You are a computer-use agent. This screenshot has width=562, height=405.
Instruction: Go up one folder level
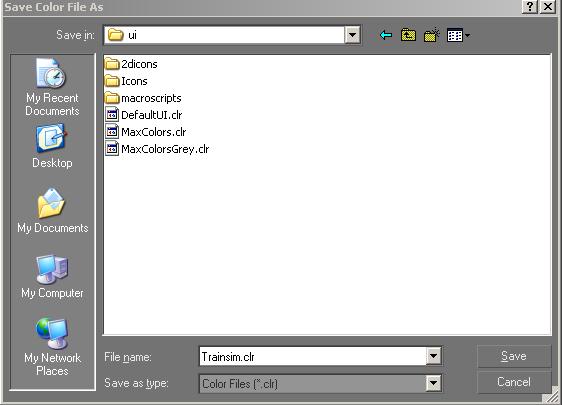[408, 35]
